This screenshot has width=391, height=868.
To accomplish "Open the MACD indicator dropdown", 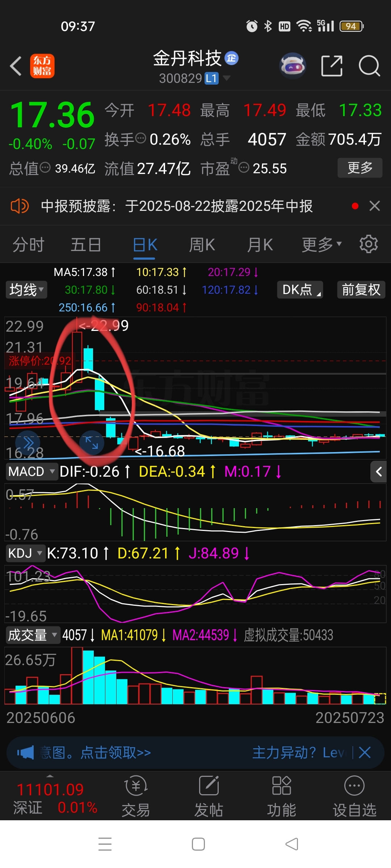I will (32, 472).
